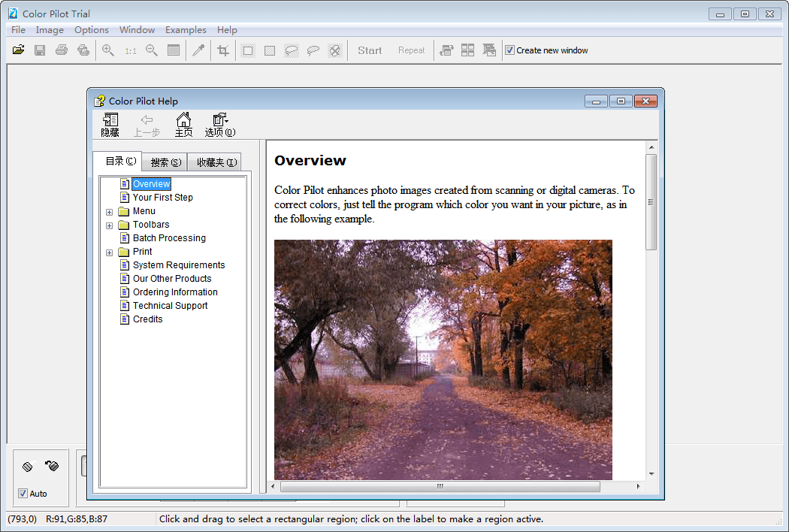Expand the Menu folder in contents tree
This screenshot has width=789, height=532.
(109, 213)
